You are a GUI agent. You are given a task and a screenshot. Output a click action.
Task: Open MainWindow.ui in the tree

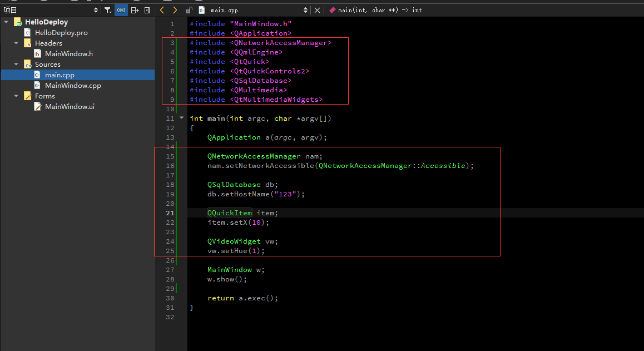click(70, 106)
